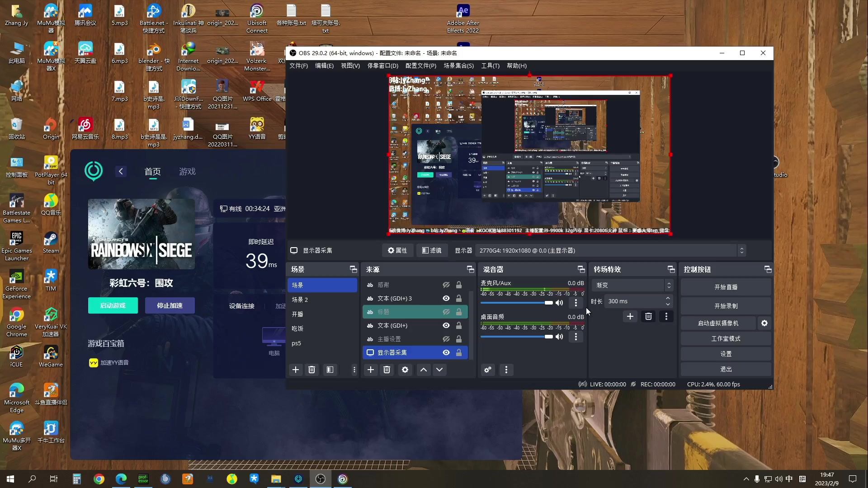868x488 pixels.
Task: Click the accelerator app back arrow
Action: tap(121, 171)
